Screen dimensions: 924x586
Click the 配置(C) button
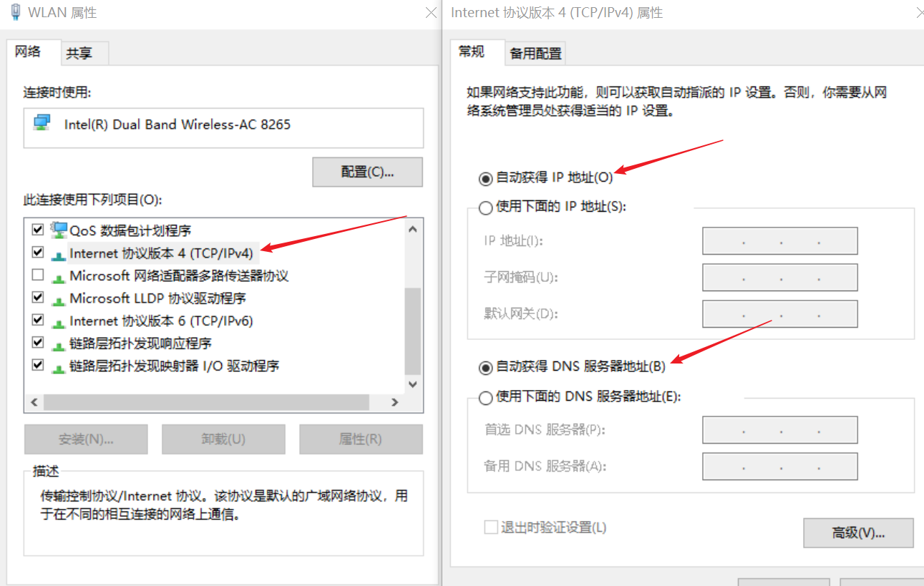tap(366, 172)
